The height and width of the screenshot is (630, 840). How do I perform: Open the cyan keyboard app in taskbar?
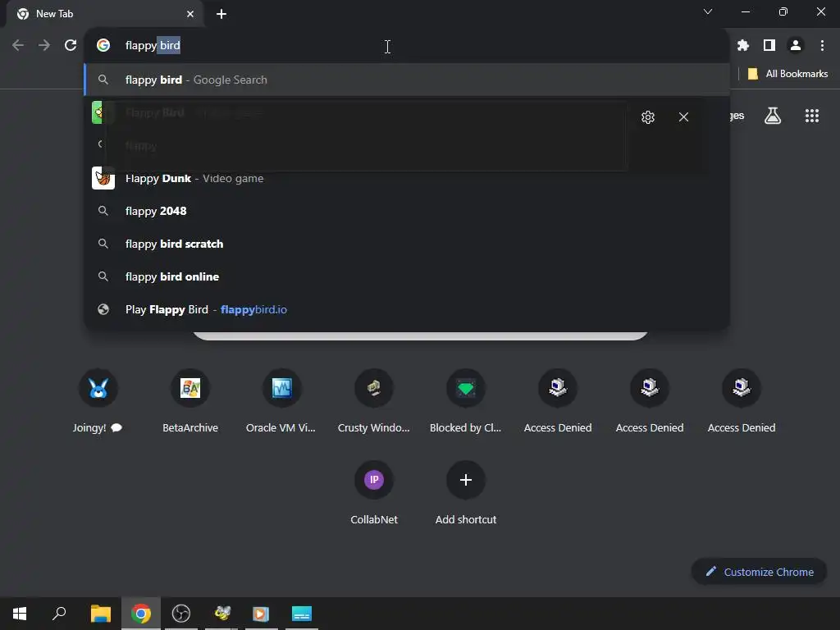[302, 614]
